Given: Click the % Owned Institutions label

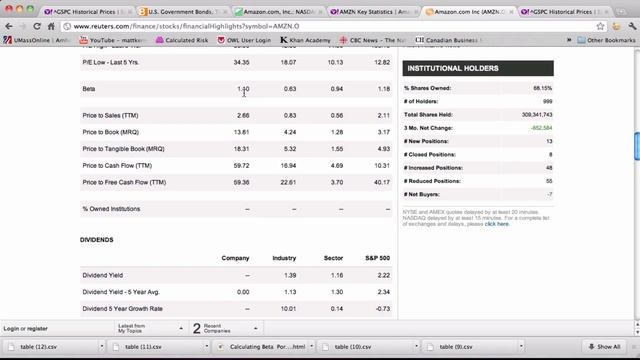Looking at the screenshot, I should tap(111, 209).
